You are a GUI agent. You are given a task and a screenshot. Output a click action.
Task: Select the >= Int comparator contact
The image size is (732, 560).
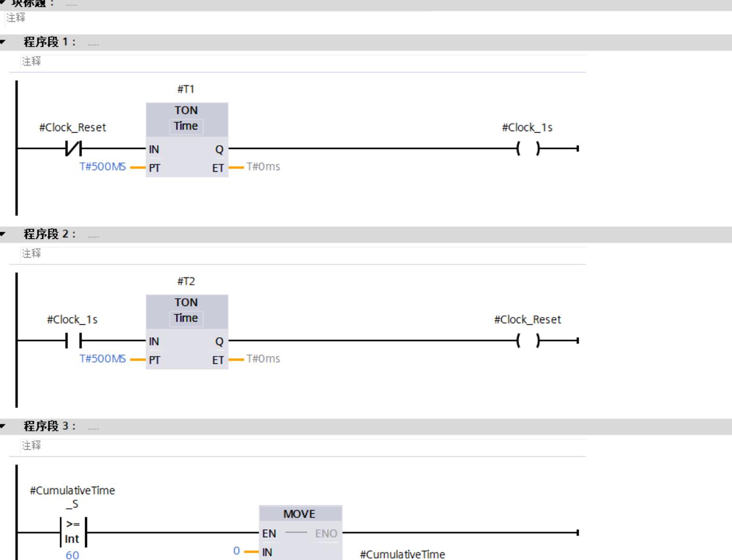72,532
